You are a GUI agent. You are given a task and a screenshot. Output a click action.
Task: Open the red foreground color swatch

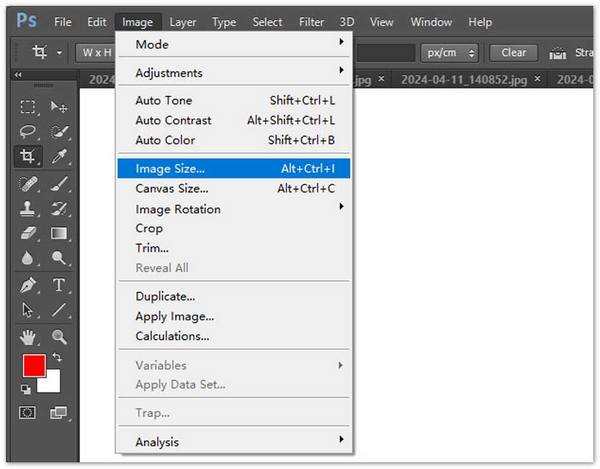coord(34,366)
